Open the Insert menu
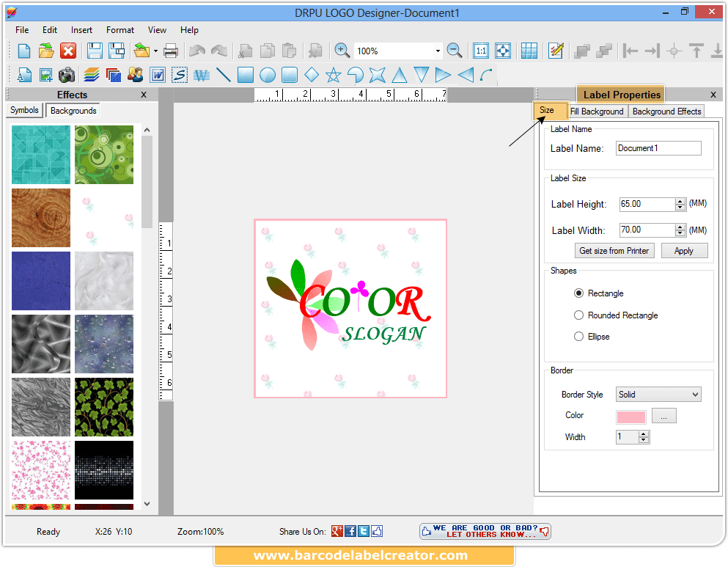Image resolution: width=728 pixels, height=567 pixels. (x=81, y=30)
